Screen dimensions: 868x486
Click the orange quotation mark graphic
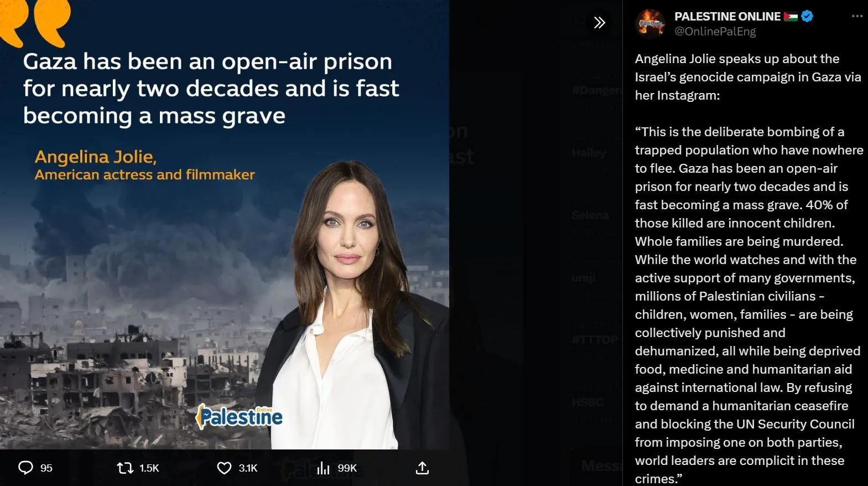tap(36, 22)
